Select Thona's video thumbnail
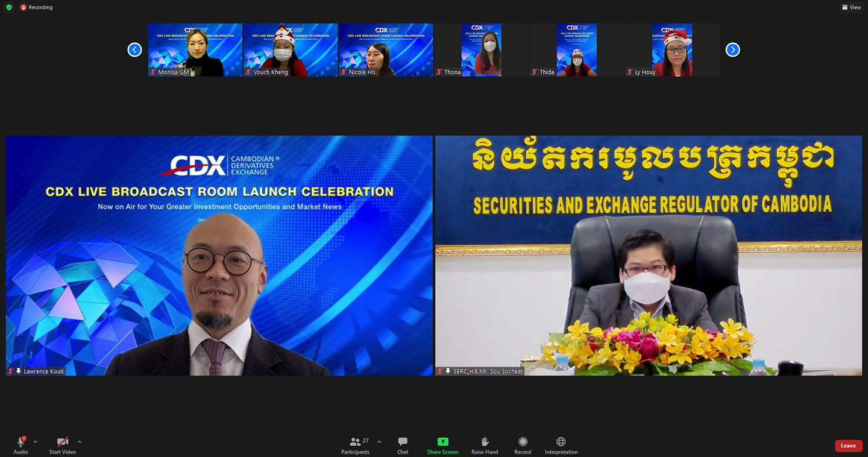Screen dimensions: 868x457 [481, 50]
